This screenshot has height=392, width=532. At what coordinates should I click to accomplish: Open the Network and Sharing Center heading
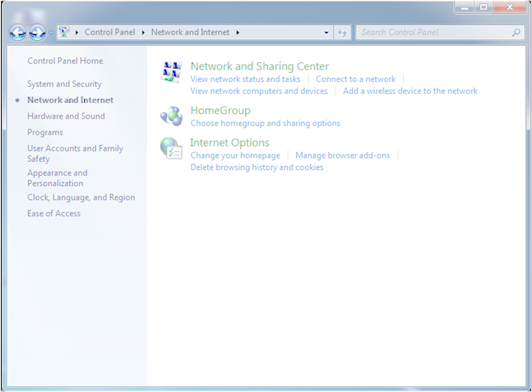point(260,66)
